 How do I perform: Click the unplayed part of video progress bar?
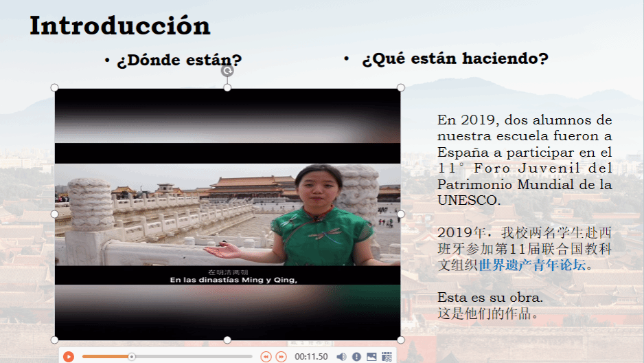[193, 357]
